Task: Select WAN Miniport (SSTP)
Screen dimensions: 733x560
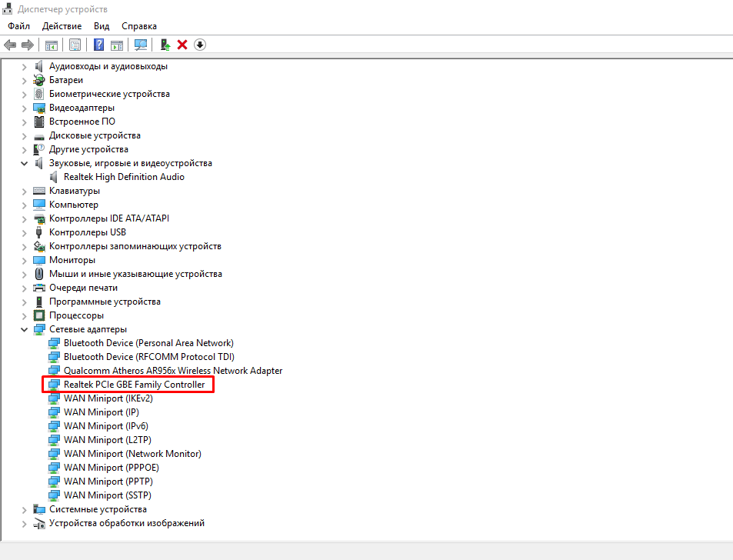Action: point(108,495)
